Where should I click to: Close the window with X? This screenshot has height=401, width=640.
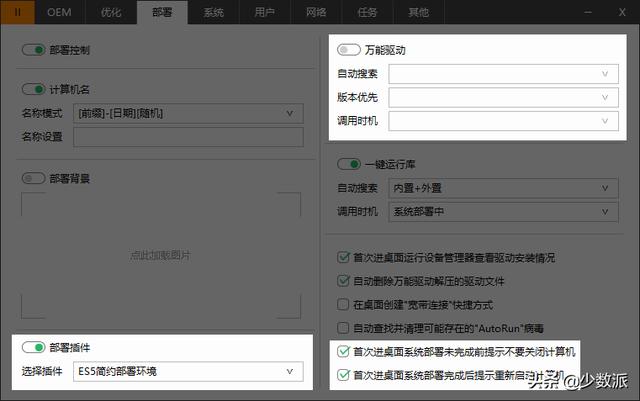click(x=622, y=12)
